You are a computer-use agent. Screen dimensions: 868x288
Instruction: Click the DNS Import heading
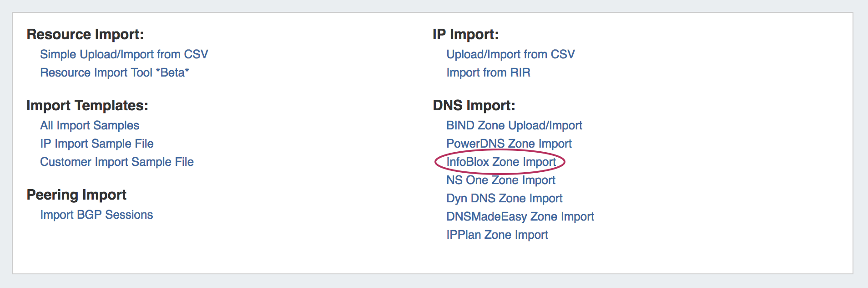pyautogui.click(x=474, y=105)
